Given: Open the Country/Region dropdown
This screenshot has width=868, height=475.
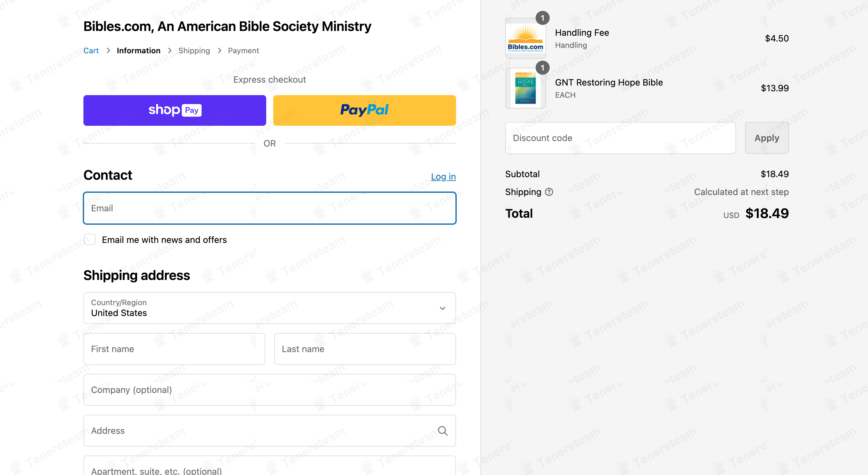Looking at the screenshot, I should (269, 308).
